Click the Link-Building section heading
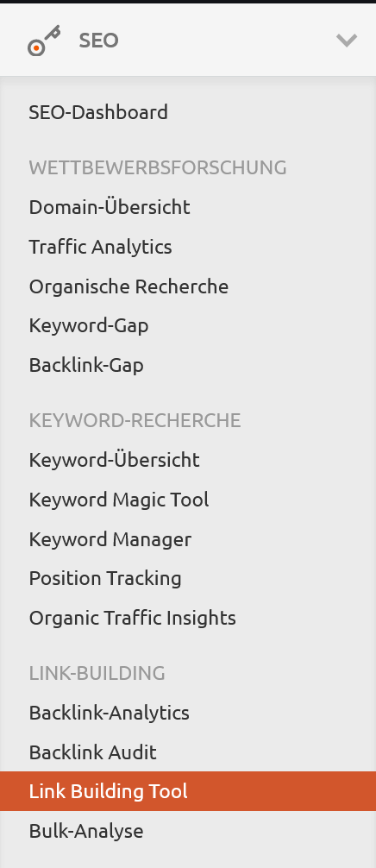This screenshot has width=376, height=868. [97, 673]
